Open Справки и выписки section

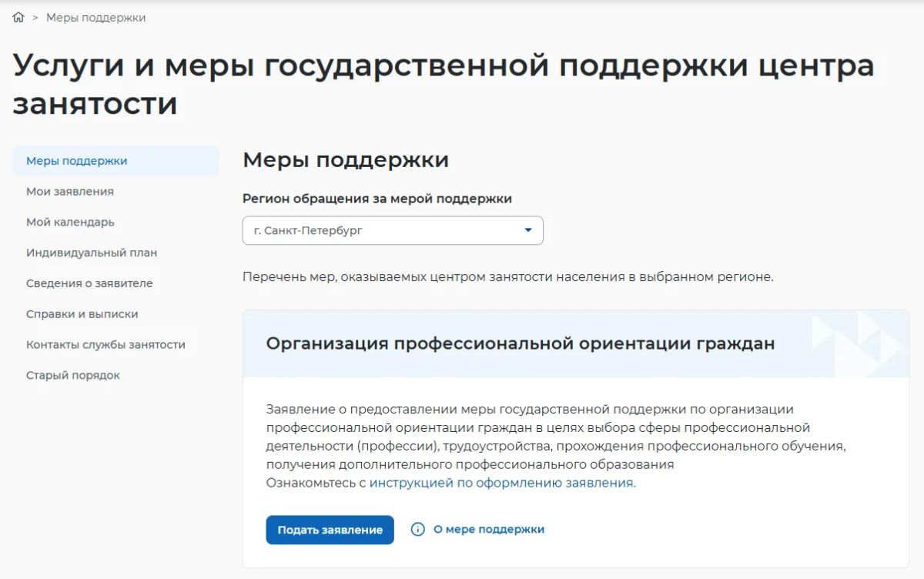coord(82,314)
